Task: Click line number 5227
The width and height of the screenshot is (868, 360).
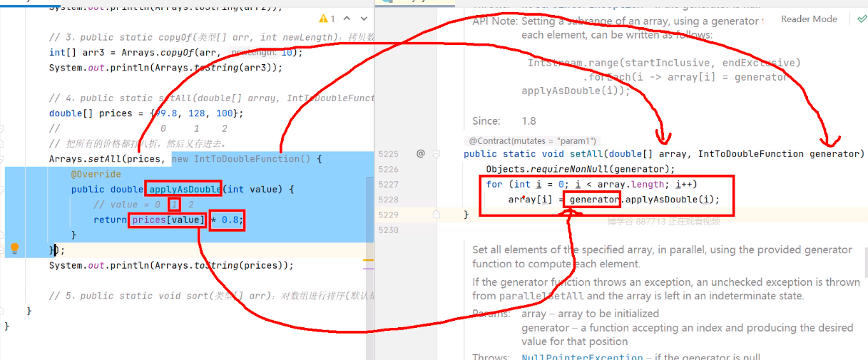Action: point(389,184)
